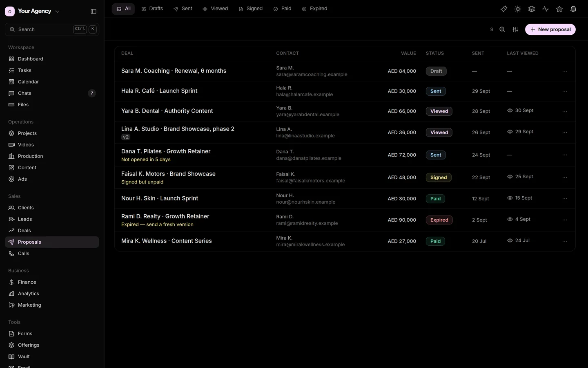Image resolution: width=588 pixels, height=368 pixels.
Task: Open Leads in the sidebar
Action: pyautogui.click(x=52, y=219)
